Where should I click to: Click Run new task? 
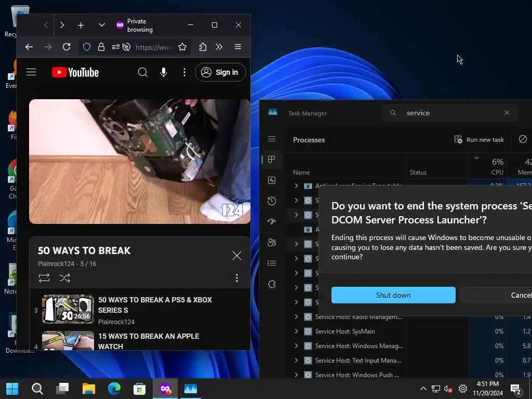coord(479,139)
